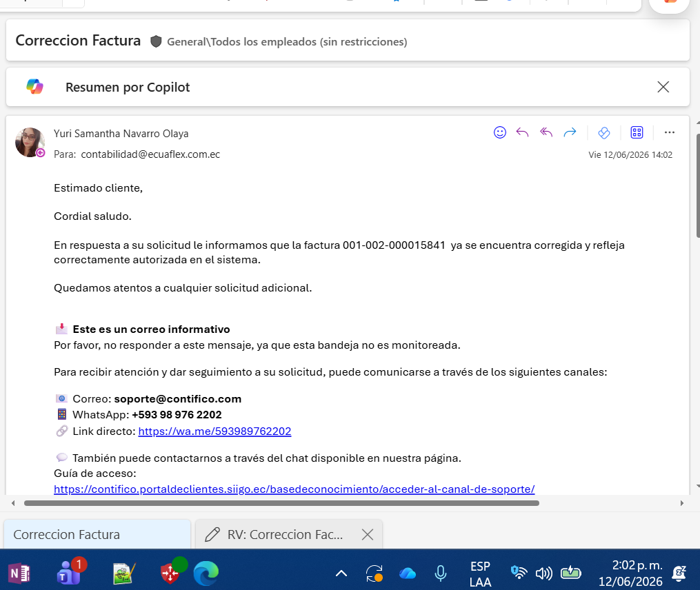Screen dimensions: 700x590
Task: Open the Copilot icon in message toolbar
Action: click(x=604, y=132)
